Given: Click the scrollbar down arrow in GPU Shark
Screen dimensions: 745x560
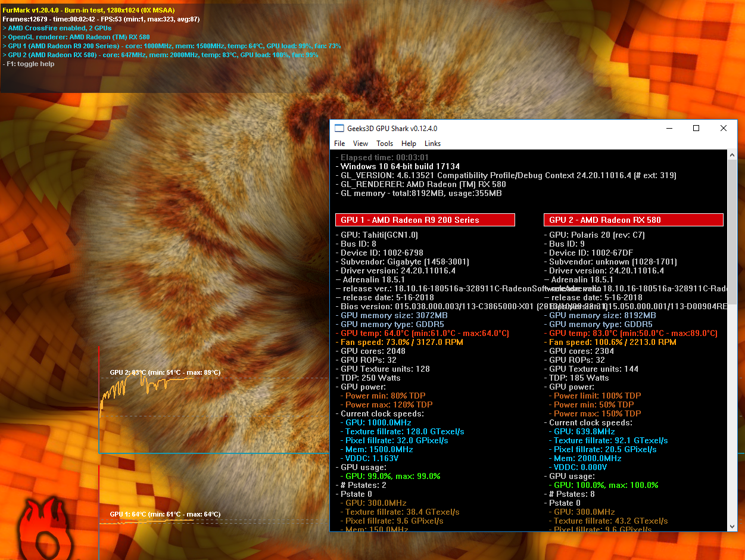Looking at the screenshot, I should pyautogui.click(x=732, y=526).
